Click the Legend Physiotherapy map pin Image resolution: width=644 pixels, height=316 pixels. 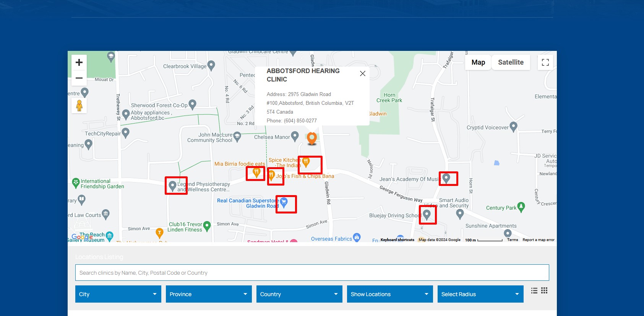172,186
